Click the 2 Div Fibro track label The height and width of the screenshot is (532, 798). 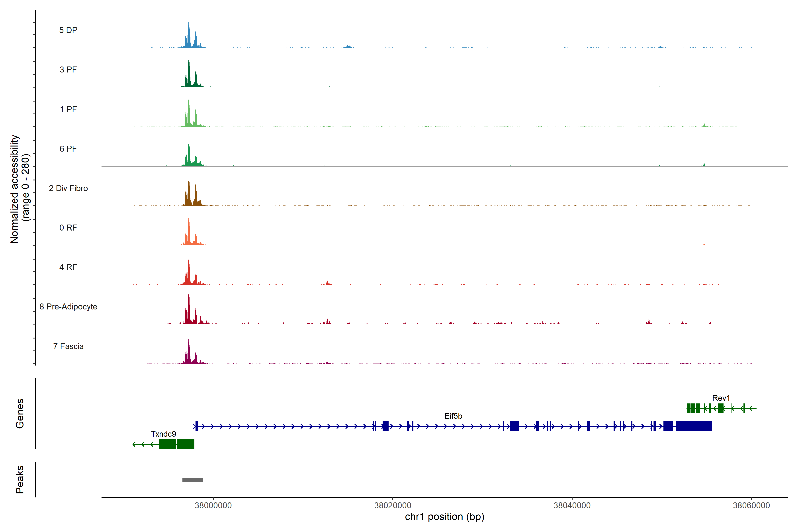(x=68, y=188)
